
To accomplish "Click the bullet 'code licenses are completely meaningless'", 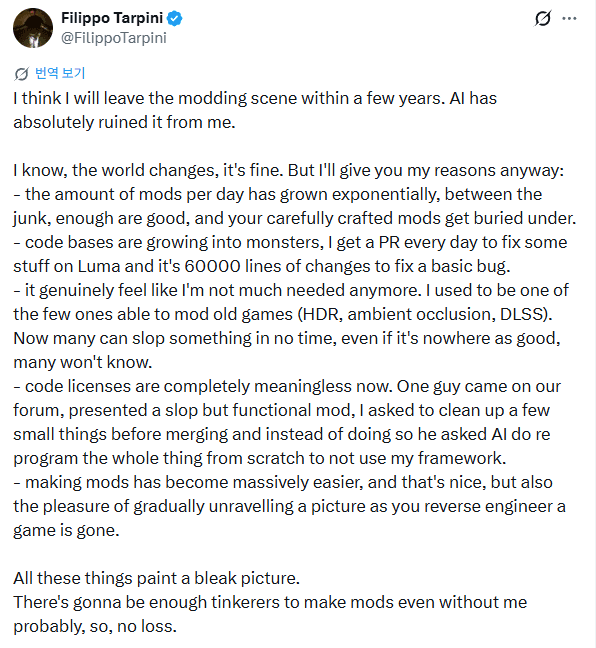I will point(287,386).
